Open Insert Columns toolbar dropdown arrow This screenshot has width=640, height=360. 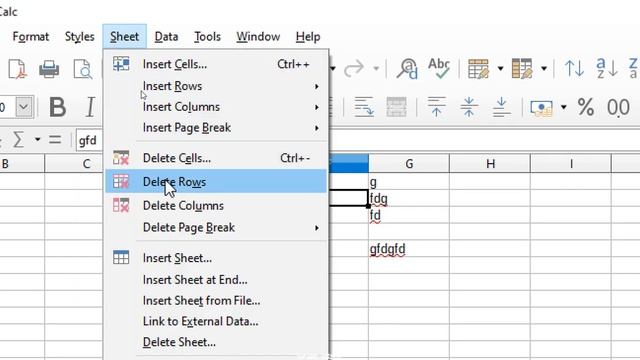point(544,69)
